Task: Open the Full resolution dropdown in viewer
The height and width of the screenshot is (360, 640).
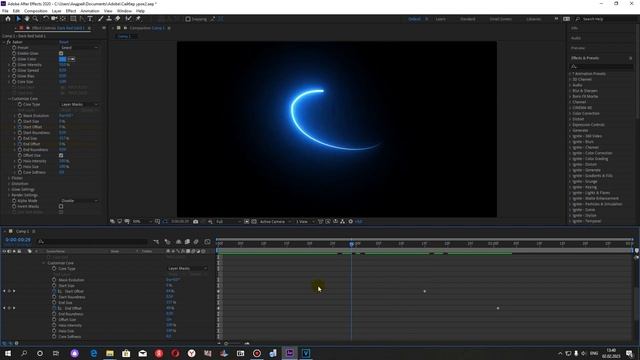Action: point(228,222)
